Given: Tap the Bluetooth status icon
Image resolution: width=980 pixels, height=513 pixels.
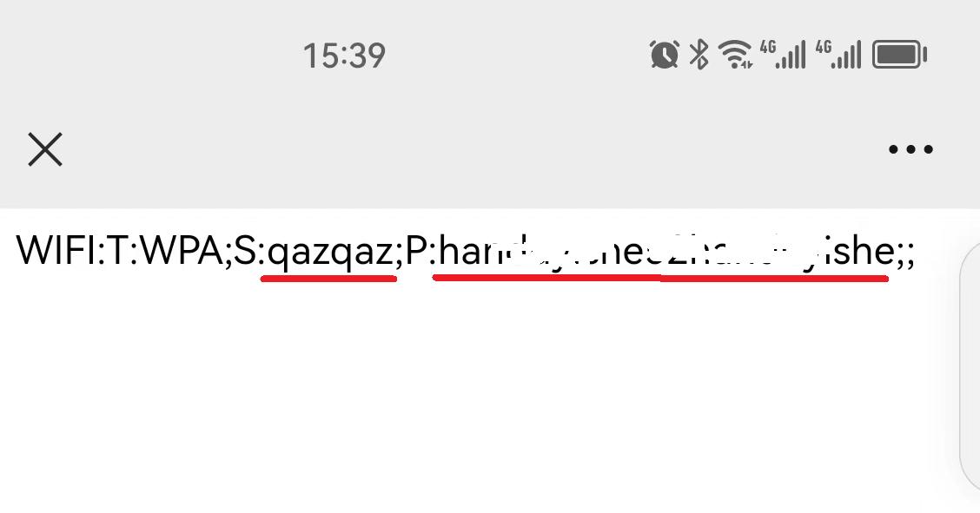Looking at the screenshot, I should click(x=699, y=55).
